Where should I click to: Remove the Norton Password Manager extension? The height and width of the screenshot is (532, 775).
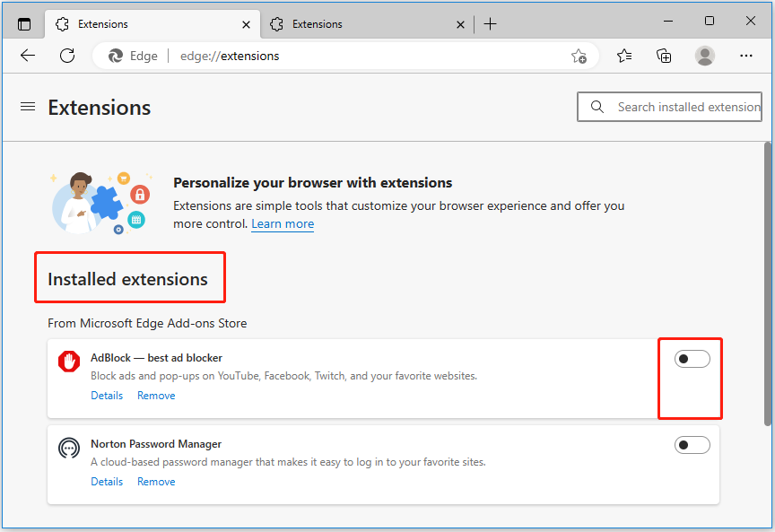156,482
